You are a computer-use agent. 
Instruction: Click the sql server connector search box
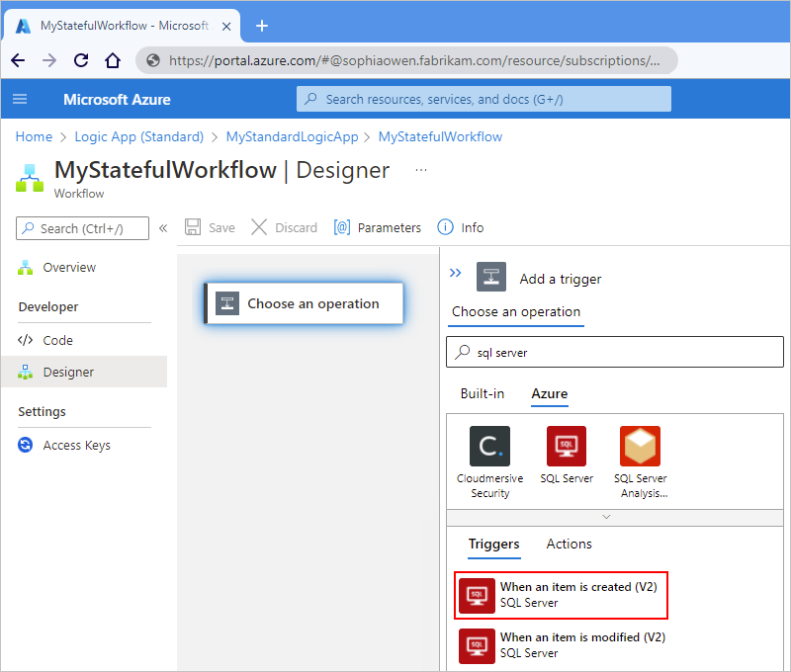(x=615, y=352)
